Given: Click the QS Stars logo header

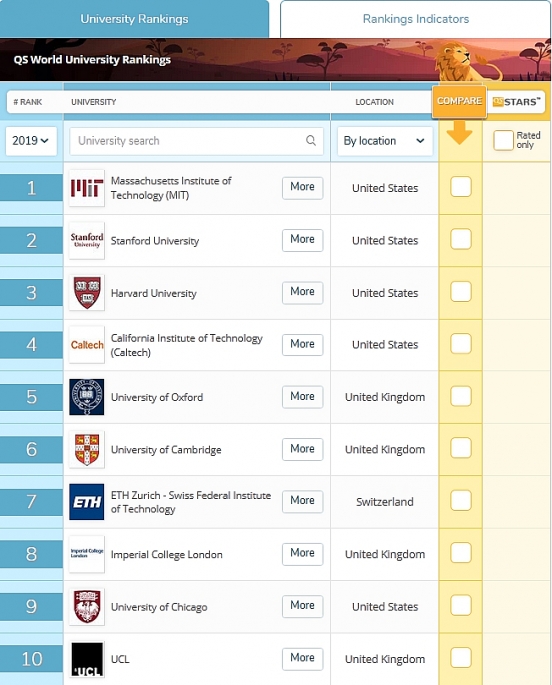Looking at the screenshot, I should pos(516,102).
